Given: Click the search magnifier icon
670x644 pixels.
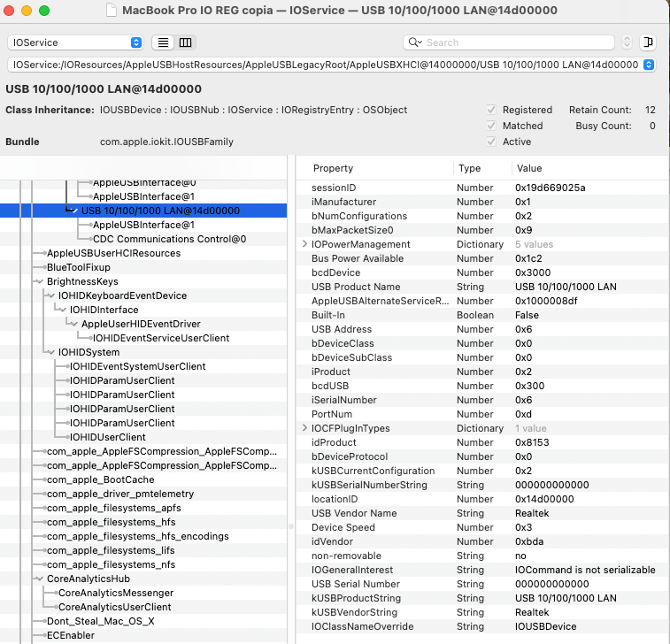Looking at the screenshot, I should [414, 42].
